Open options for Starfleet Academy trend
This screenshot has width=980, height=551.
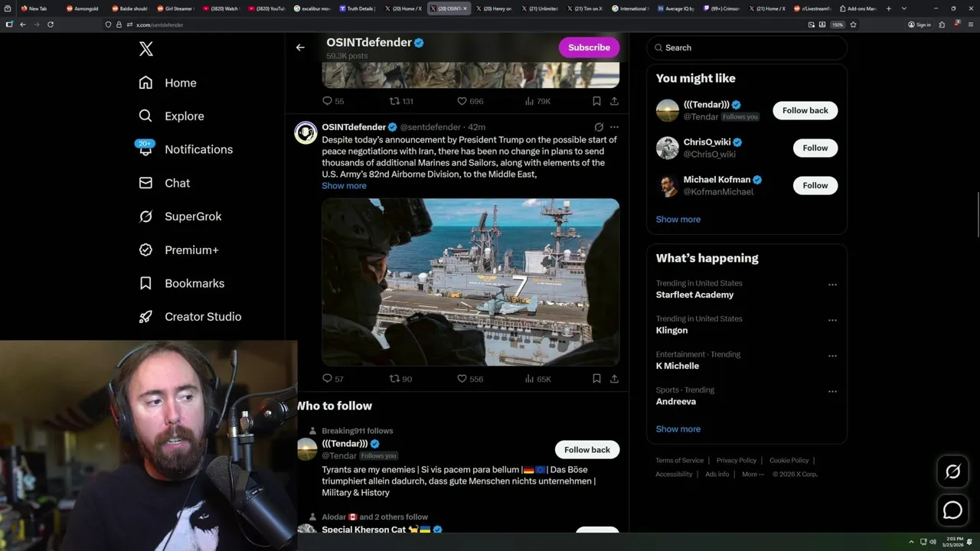[x=832, y=285]
